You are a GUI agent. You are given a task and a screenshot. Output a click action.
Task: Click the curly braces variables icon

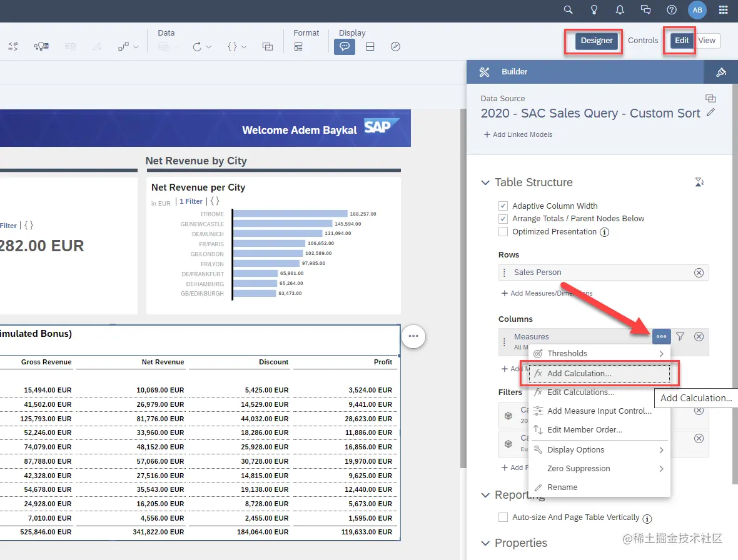232,46
